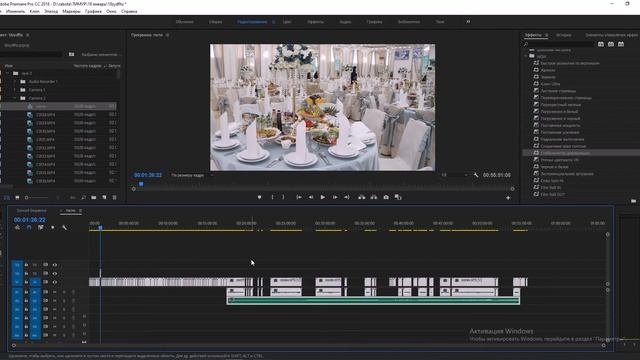
Task: Click the Lift button under the monitor
Action: [x=362, y=197]
